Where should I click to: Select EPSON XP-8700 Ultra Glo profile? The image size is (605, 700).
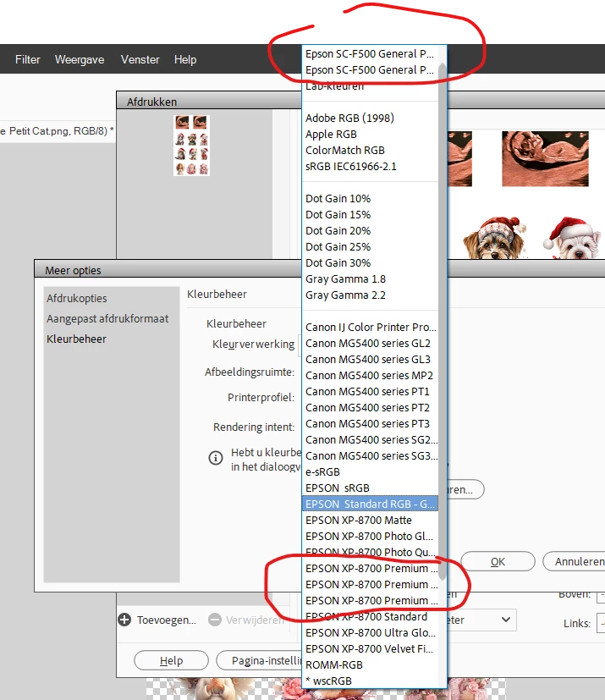pos(370,632)
